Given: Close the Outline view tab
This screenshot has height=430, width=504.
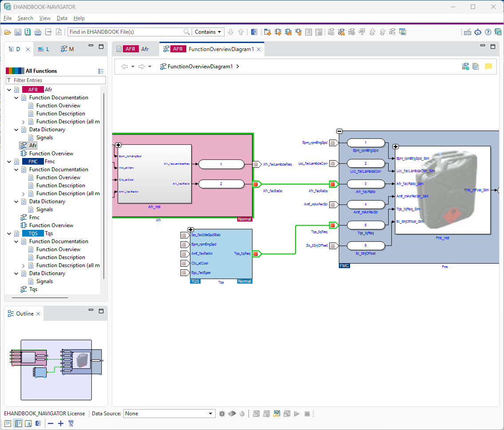Looking at the screenshot, I should click(x=38, y=314).
